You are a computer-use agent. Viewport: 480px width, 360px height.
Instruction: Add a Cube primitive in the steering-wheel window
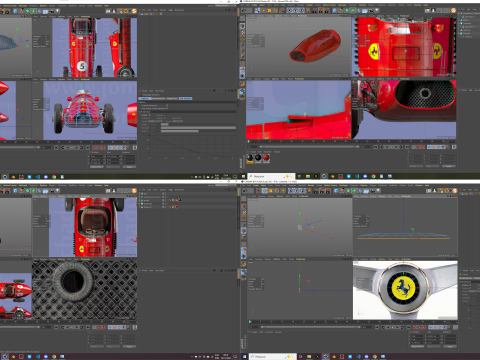(336, 191)
